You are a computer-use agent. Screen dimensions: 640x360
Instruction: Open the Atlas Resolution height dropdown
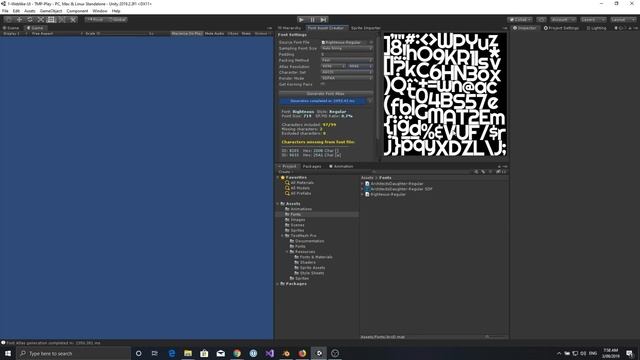(360, 66)
